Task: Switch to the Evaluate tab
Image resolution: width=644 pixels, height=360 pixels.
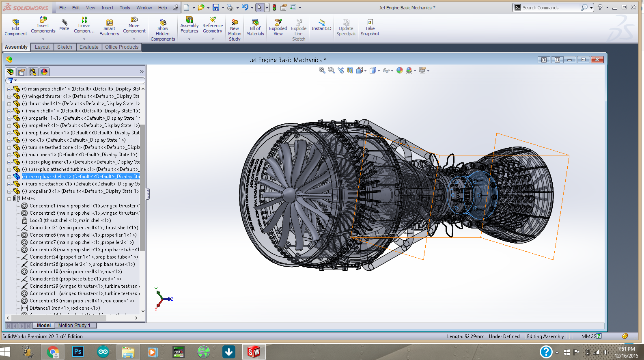Action: tap(89, 47)
